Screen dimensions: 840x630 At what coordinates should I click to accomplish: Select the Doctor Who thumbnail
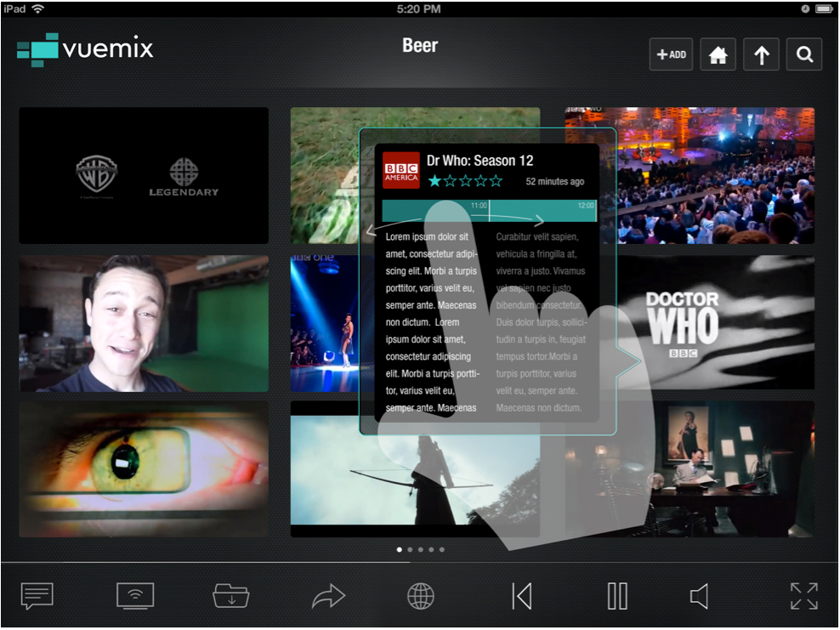[715, 322]
